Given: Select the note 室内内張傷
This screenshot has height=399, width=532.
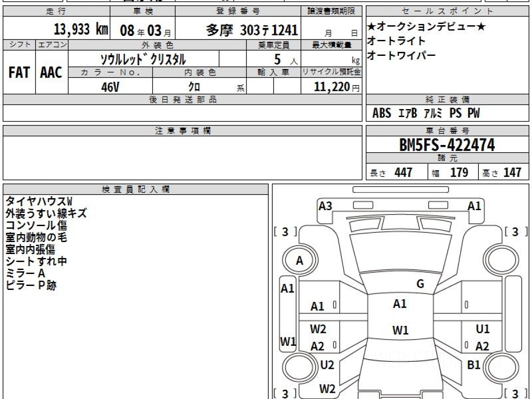Looking at the screenshot, I should [31, 249].
